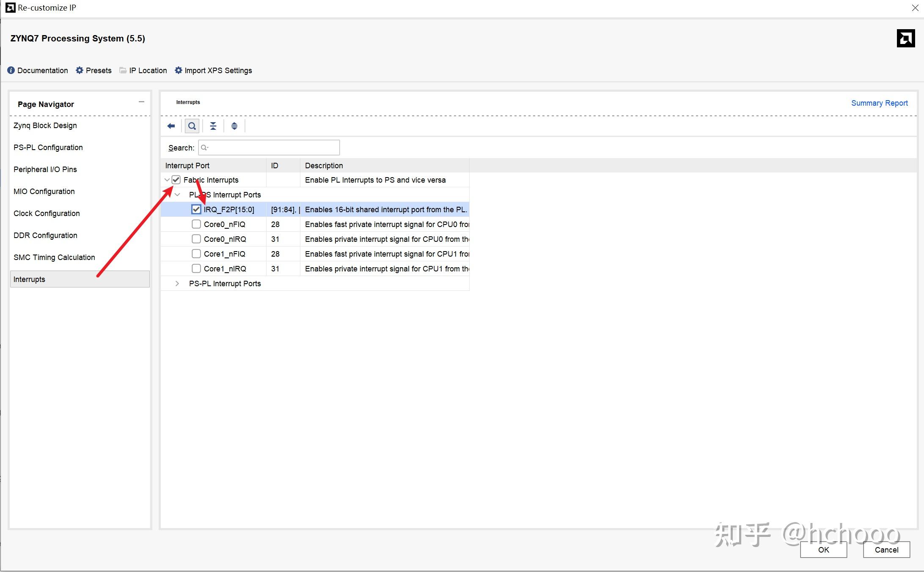Minimize the Page Navigator panel
This screenshot has height=572, width=924.
pyautogui.click(x=141, y=102)
